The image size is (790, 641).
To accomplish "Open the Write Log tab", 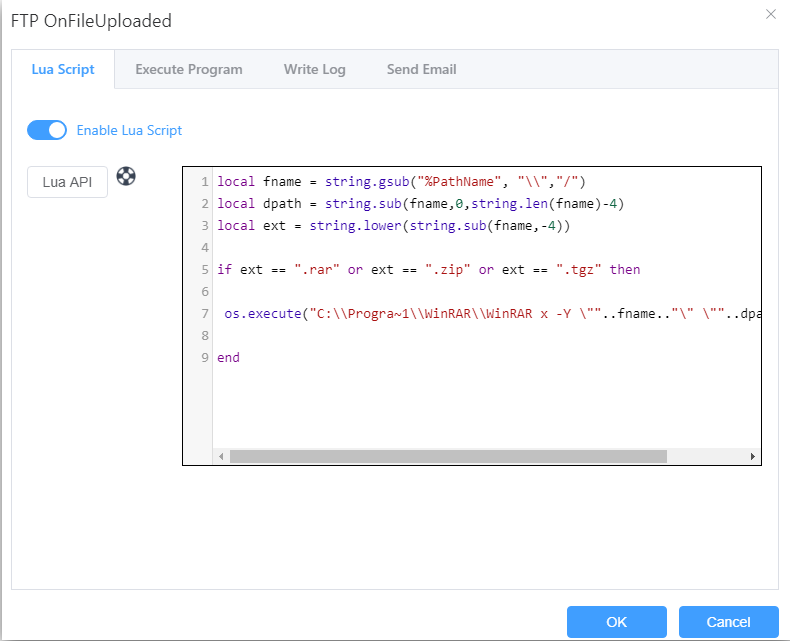I will pos(314,70).
